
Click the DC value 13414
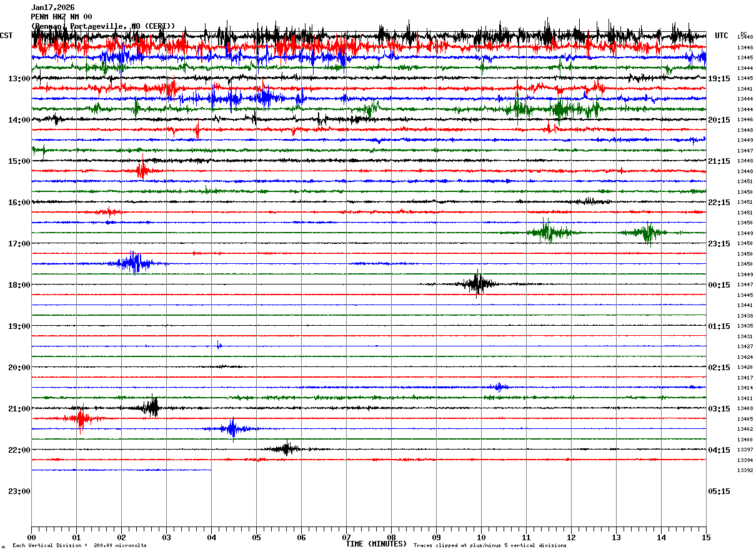click(745, 388)
